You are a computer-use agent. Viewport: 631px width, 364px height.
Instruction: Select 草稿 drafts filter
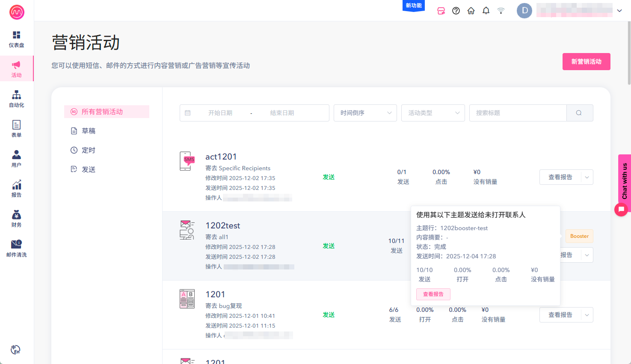click(x=89, y=131)
